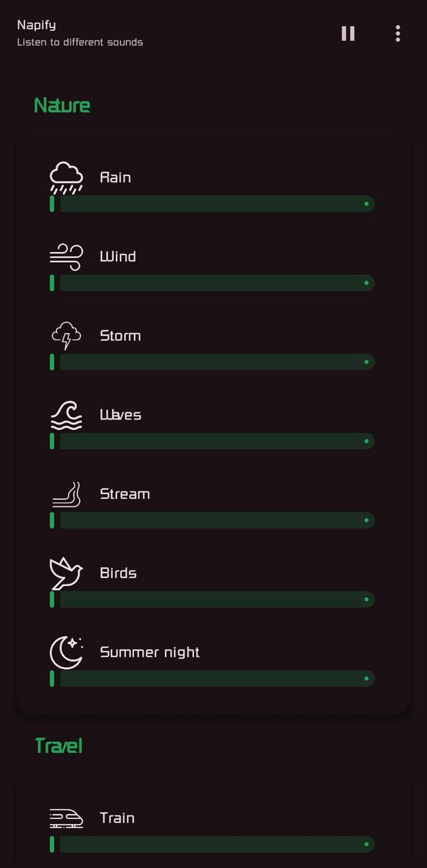
Task: Click the Wind volume slider track
Action: coord(217,283)
